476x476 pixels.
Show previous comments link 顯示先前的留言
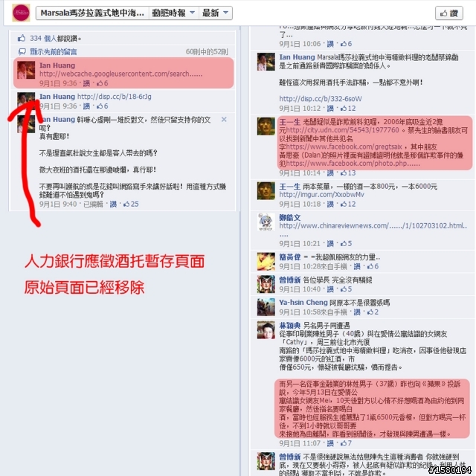tap(54, 52)
